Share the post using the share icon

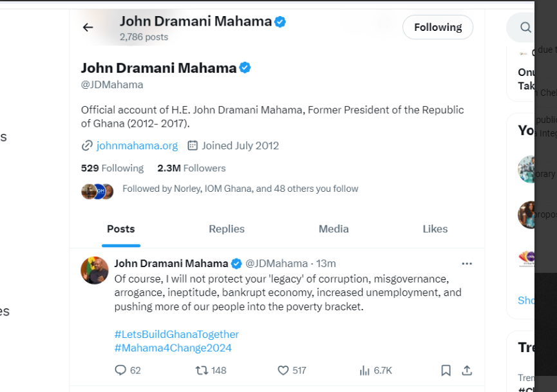(467, 370)
